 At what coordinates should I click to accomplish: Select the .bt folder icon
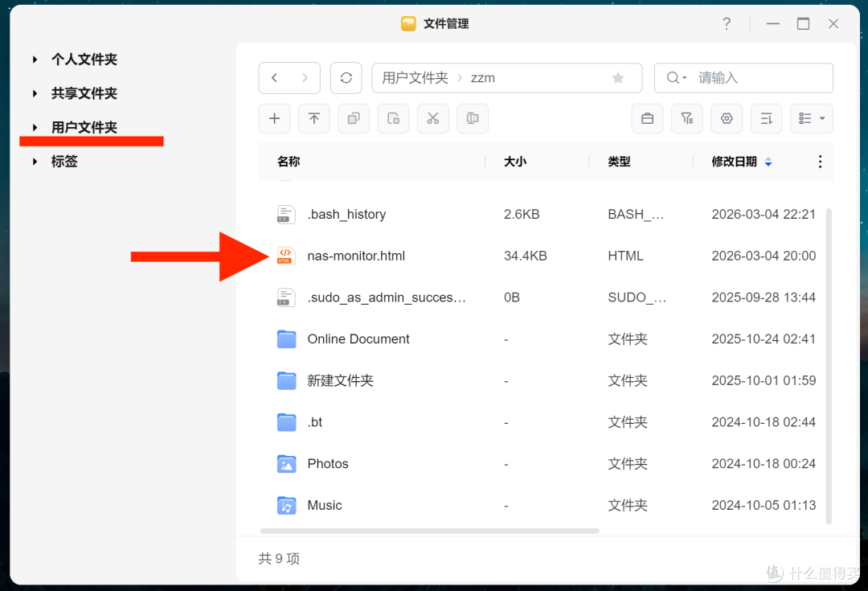[286, 422]
